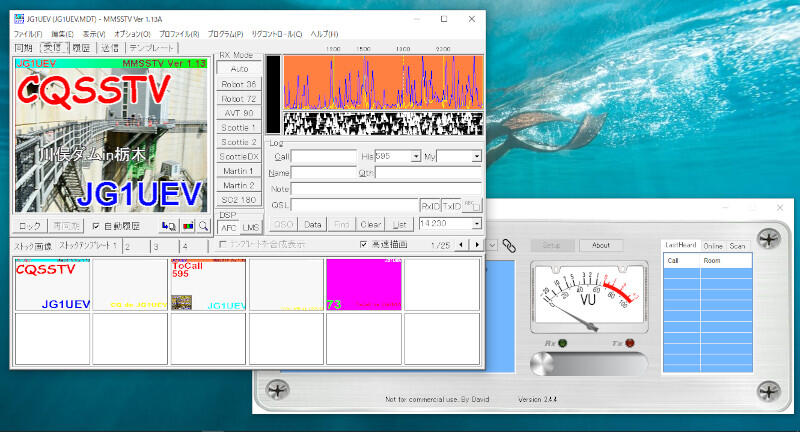Click the Call input field
800x432 pixels.
click(x=323, y=156)
